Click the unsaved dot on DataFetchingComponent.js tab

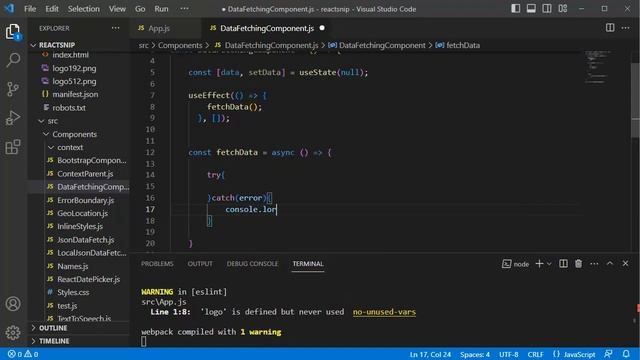[x=322, y=28]
